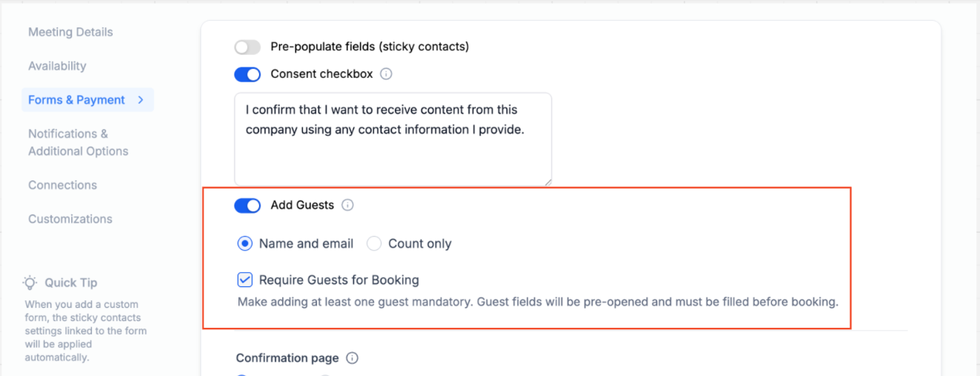
Task: Click the consent text box resize handle
Action: (x=548, y=181)
